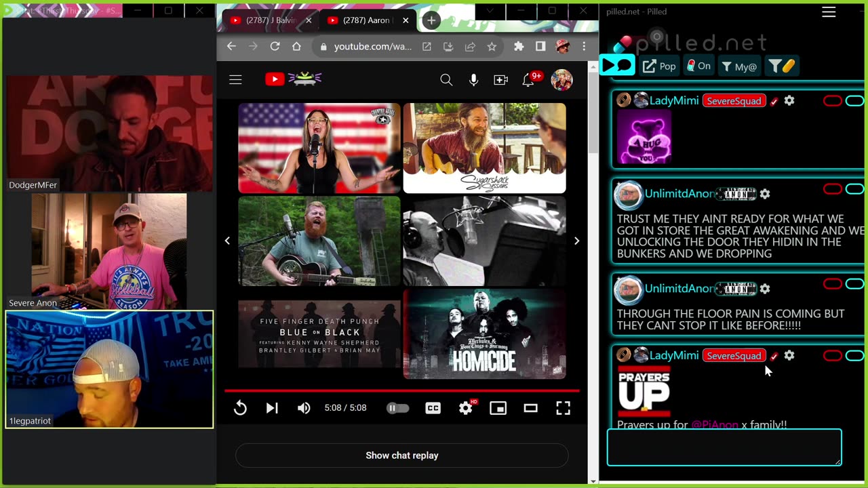Viewport: 868px width, 488px height.
Task: Bookmark this page with the star icon
Action: click(492, 46)
